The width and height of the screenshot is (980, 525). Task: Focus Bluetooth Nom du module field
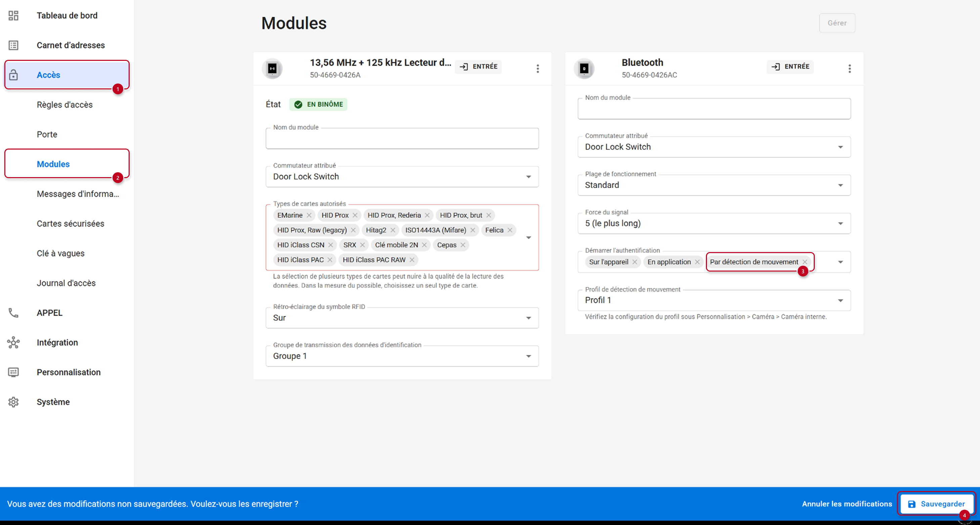(714, 109)
